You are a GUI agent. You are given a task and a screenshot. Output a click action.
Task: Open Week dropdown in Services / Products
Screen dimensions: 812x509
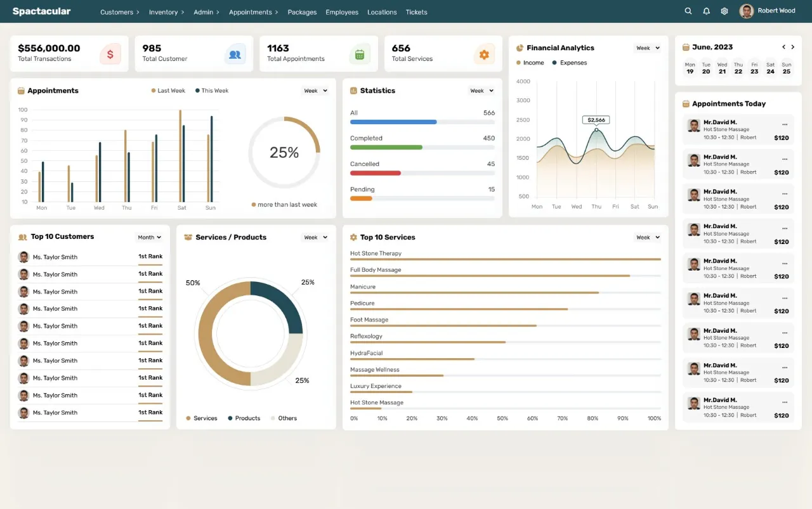pos(315,237)
